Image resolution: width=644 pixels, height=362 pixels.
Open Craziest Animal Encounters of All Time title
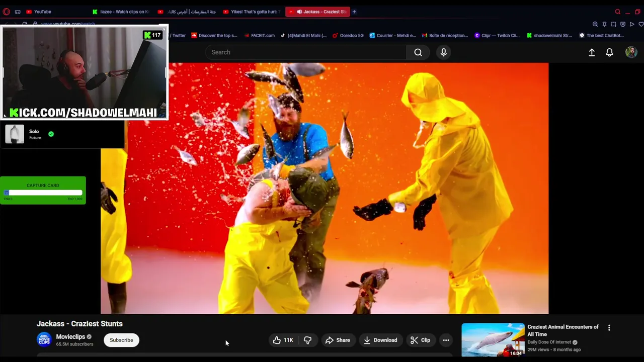[x=562, y=330]
